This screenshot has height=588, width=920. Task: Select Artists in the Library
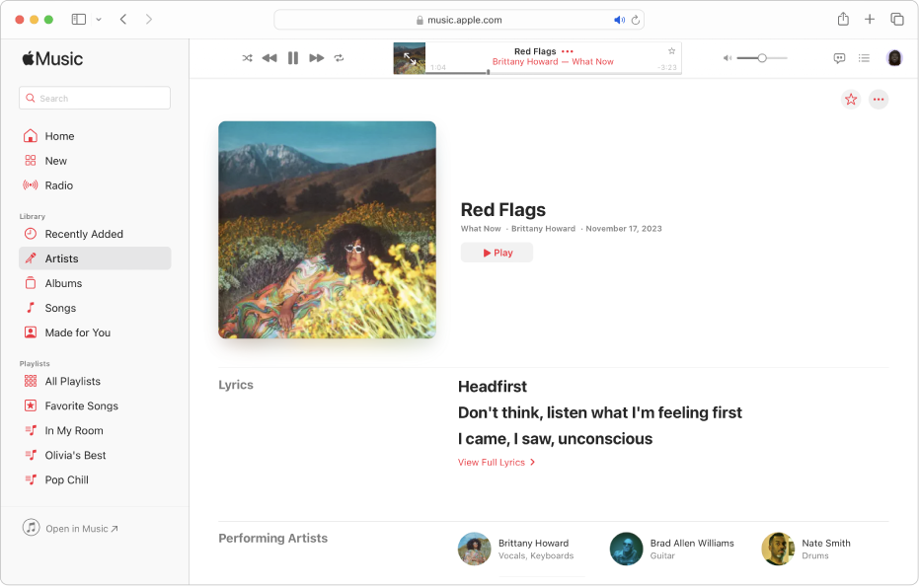pos(95,258)
